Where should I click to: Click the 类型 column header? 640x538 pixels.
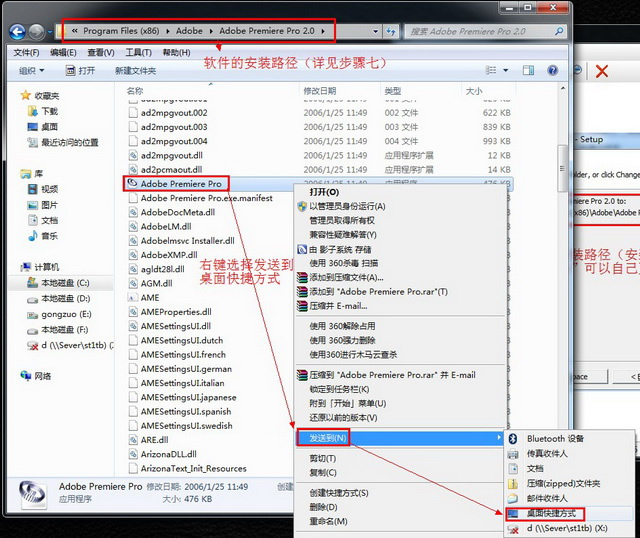[x=393, y=91]
